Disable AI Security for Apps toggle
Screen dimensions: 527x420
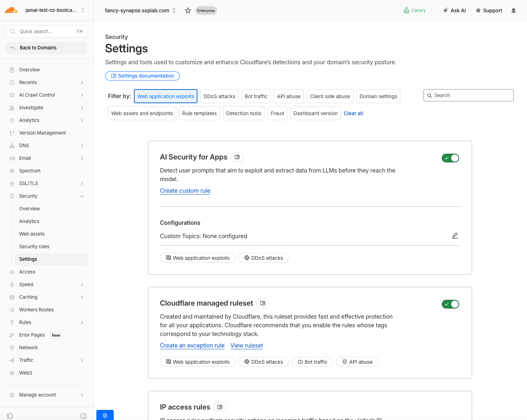[450, 158]
